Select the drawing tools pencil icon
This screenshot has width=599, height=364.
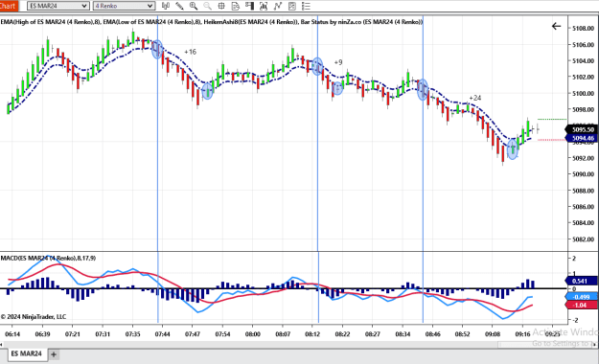tap(179, 6)
